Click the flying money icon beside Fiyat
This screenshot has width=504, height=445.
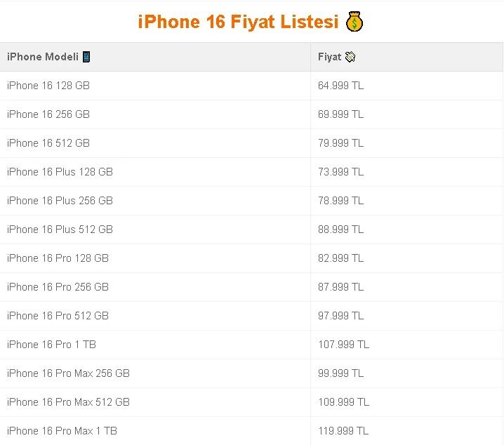pyautogui.click(x=350, y=57)
